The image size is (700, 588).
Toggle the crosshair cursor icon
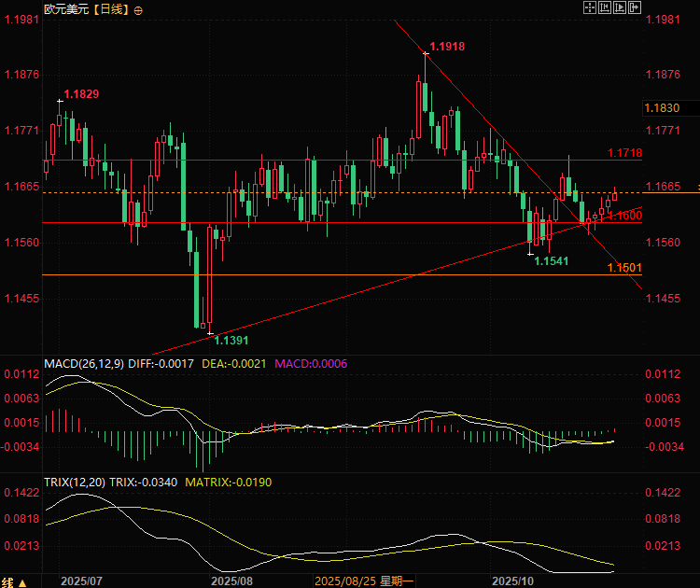pyautogui.click(x=589, y=7)
